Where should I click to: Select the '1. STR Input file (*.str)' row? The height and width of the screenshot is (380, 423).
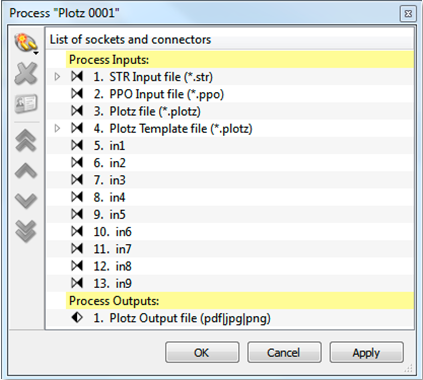[230, 77]
